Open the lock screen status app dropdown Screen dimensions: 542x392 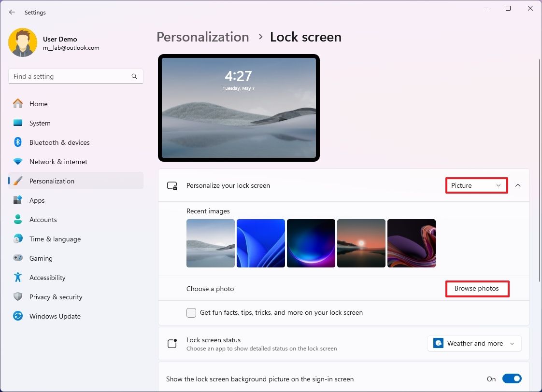coord(474,343)
